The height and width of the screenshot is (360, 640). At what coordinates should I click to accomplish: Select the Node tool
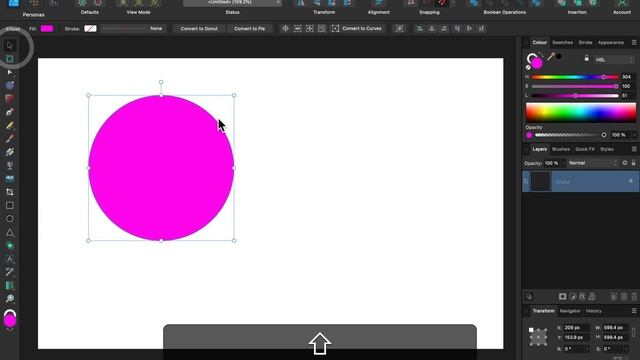(x=10, y=72)
